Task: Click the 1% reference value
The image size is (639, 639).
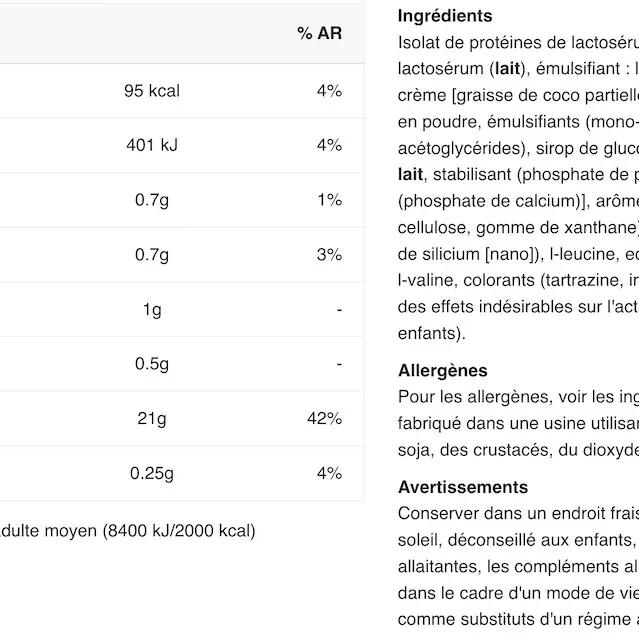Action: (x=330, y=200)
